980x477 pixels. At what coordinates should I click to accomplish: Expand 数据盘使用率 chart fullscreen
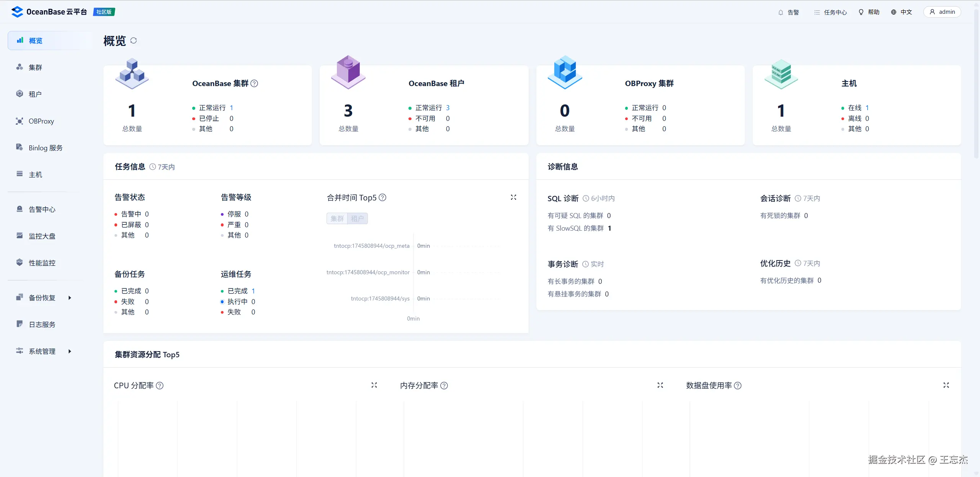click(946, 385)
